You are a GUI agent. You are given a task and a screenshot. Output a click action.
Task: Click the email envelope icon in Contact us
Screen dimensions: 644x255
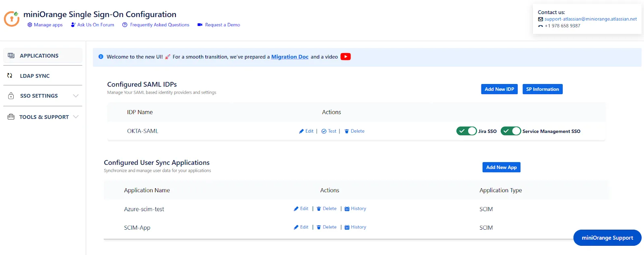pyautogui.click(x=541, y=19)
